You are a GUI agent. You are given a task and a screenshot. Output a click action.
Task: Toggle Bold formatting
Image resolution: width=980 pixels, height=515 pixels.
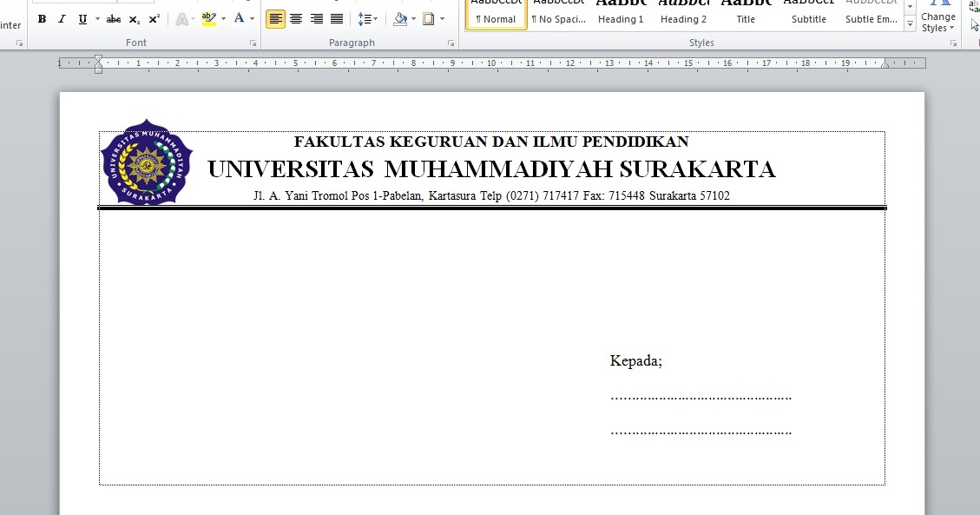point(42,19)
